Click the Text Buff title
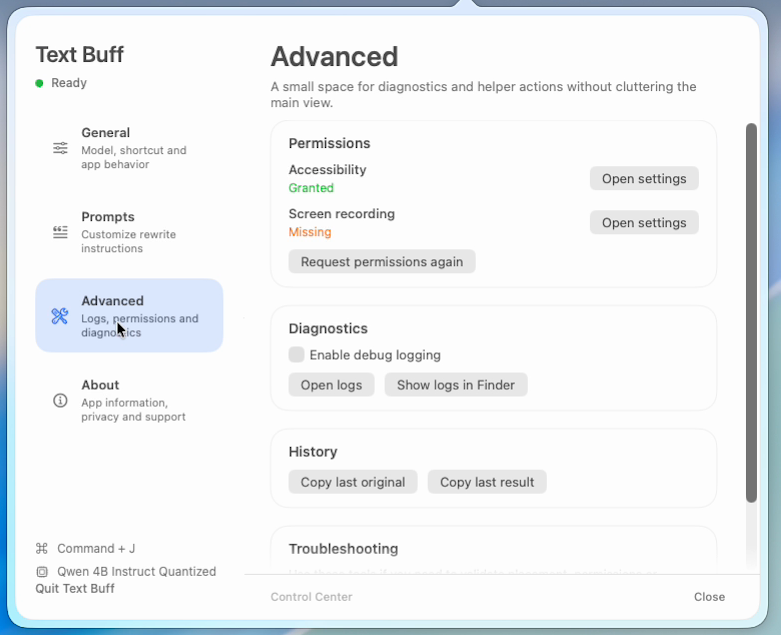The width and height of the screenshot is (781, 635). [80, 55]
